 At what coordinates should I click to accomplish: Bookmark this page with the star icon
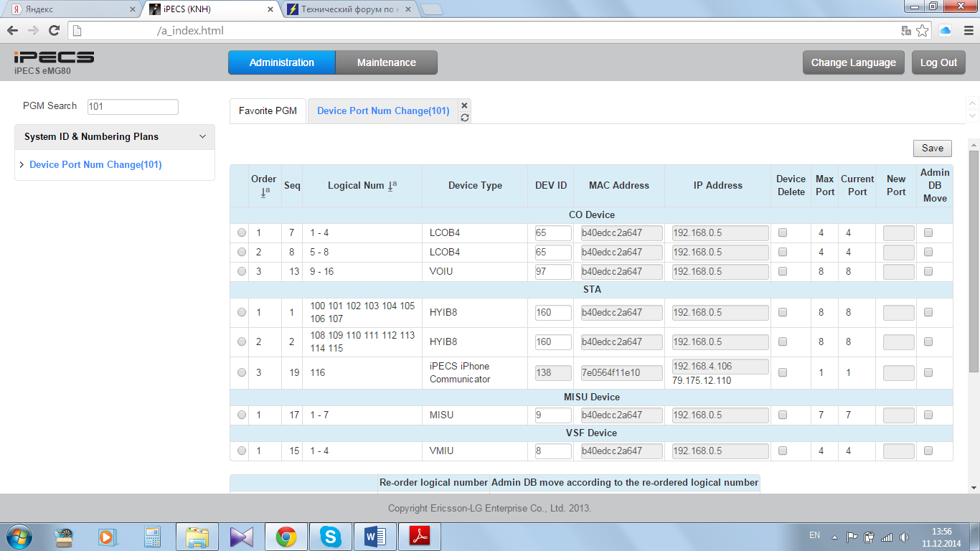pos(923,30)
